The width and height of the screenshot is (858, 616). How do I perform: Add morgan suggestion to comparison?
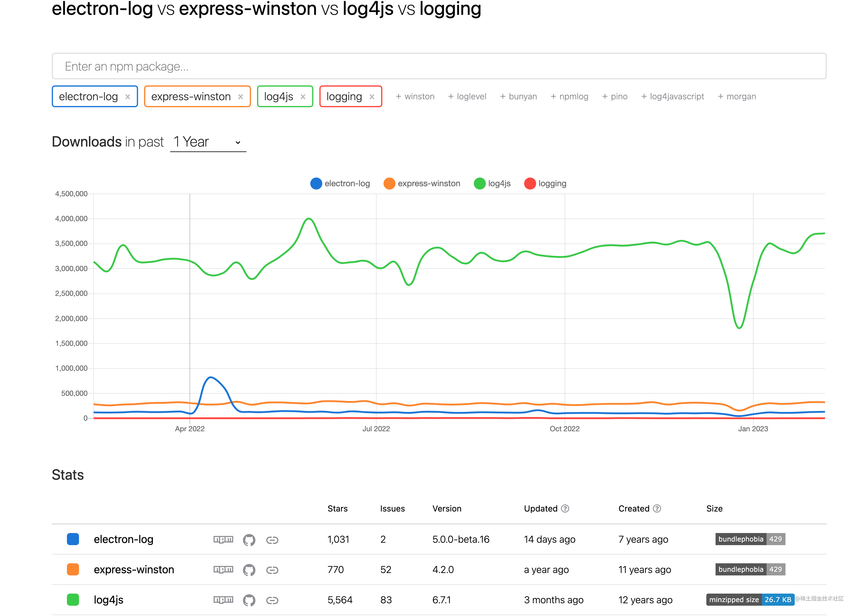737,97
